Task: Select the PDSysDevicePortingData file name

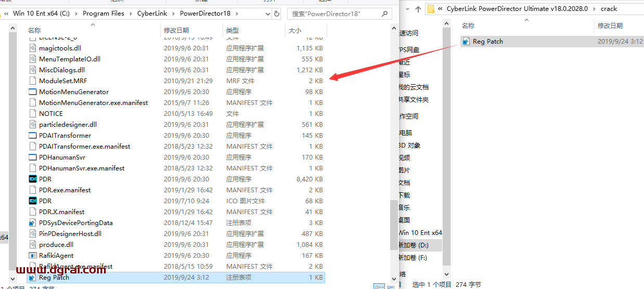Action: (x=76, y=222)
